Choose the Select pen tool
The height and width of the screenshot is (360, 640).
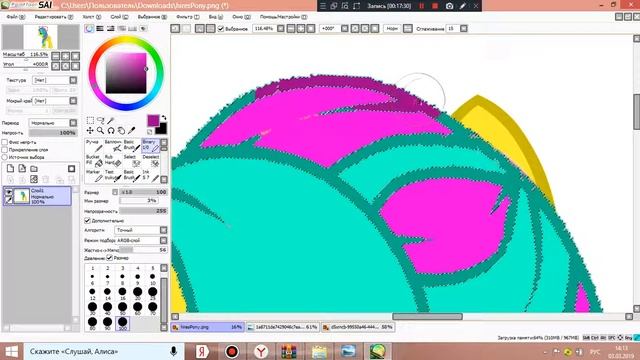tap(131, 160)
